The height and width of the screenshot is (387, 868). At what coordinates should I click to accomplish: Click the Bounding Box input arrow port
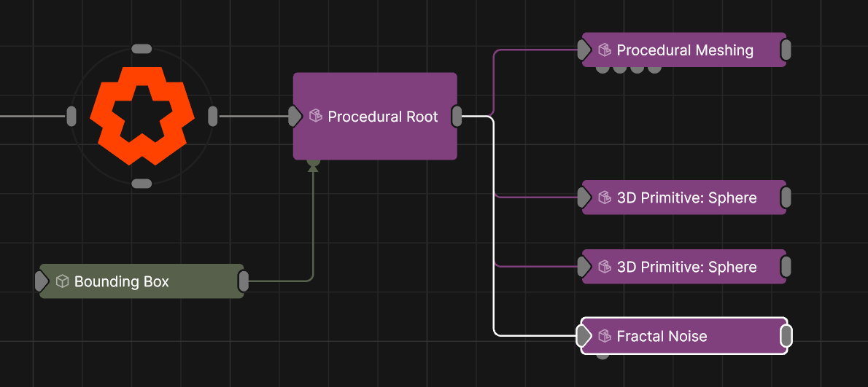click(42, 281)
